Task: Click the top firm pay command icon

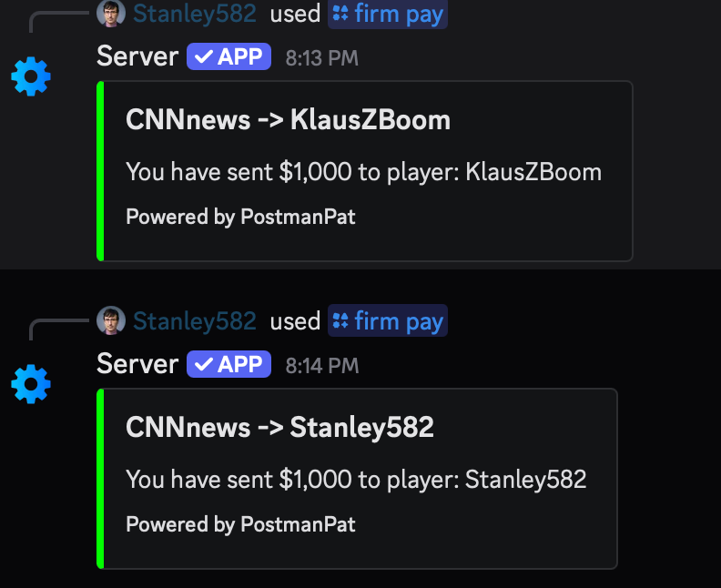Action: point(341,14)
